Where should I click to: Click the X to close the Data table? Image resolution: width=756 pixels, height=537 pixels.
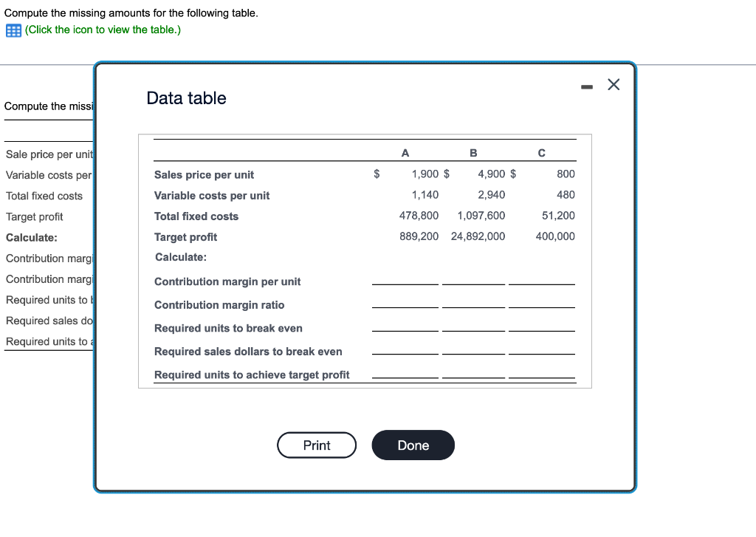pos(614,84)
